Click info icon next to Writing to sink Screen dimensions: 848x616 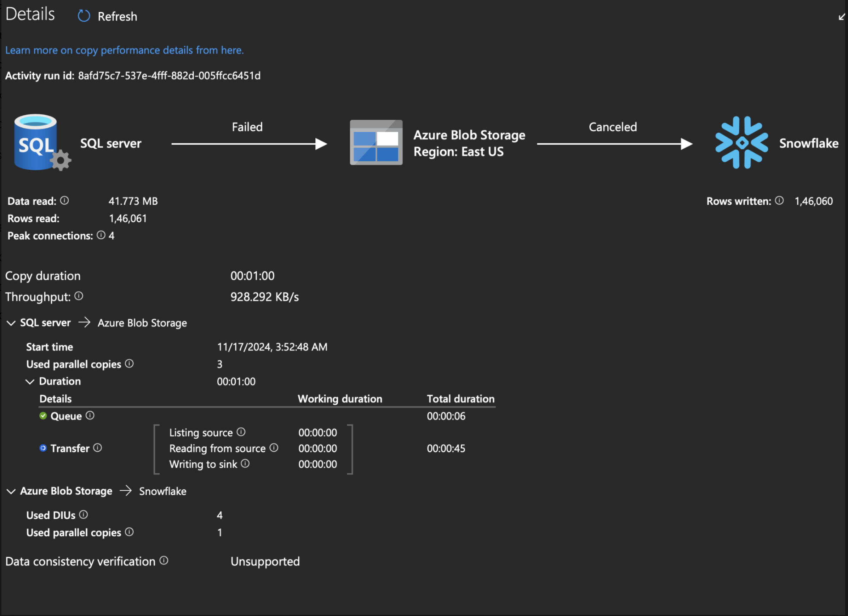pos(245,463)
